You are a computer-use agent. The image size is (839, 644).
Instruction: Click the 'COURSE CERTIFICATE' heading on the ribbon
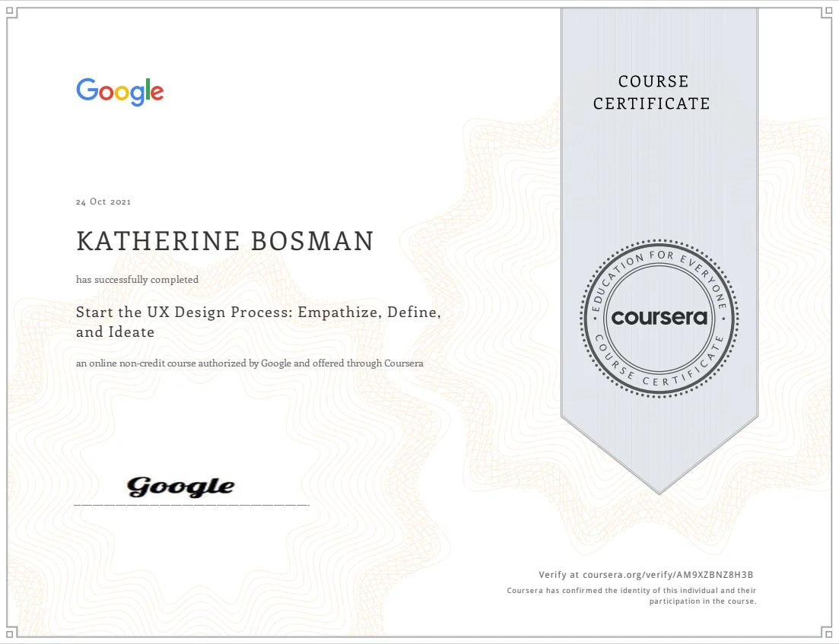(x=651, y=92)
